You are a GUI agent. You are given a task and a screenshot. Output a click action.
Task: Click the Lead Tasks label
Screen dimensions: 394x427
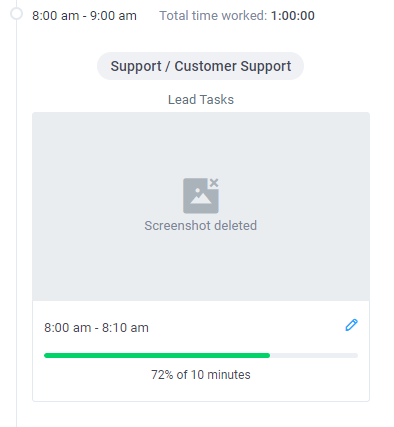201,100
